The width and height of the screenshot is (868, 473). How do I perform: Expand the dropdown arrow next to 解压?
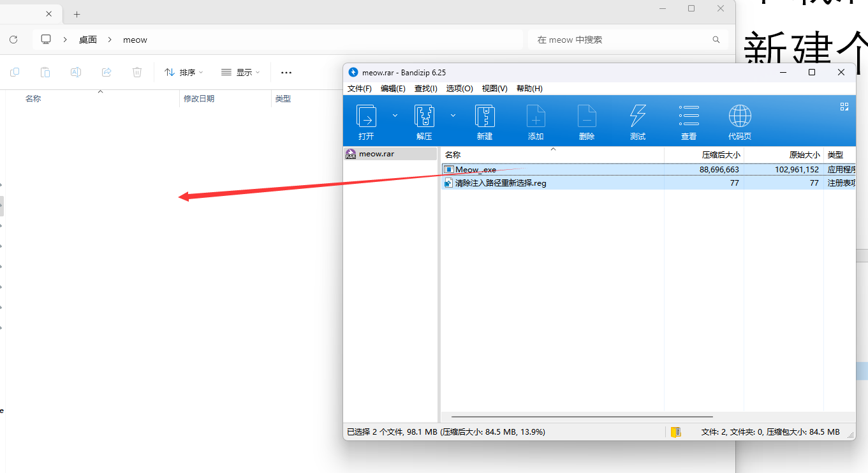pyautogui.click(x=453, y=116)
